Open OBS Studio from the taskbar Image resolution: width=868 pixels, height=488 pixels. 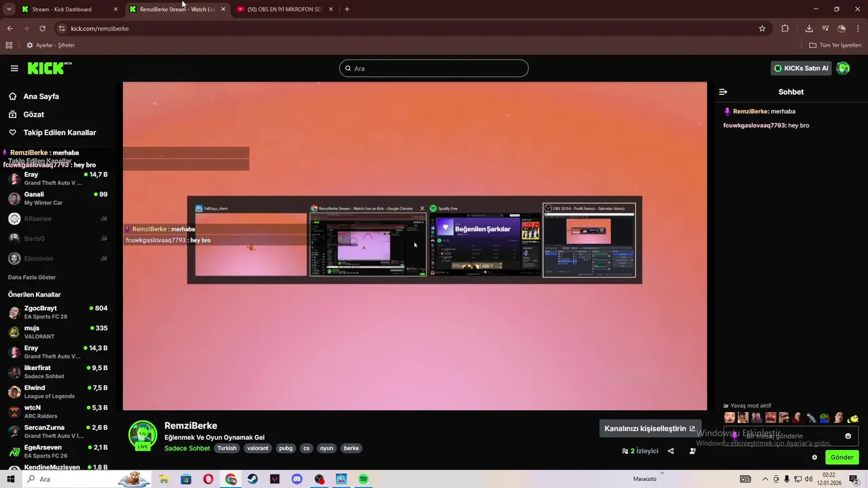point(319,479)
